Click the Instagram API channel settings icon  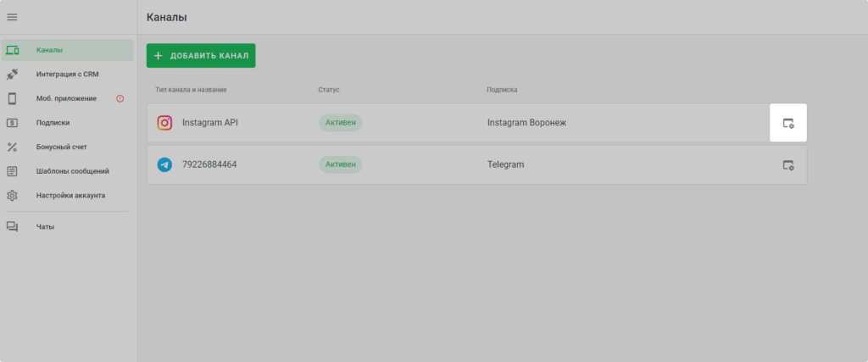point(787,123)
